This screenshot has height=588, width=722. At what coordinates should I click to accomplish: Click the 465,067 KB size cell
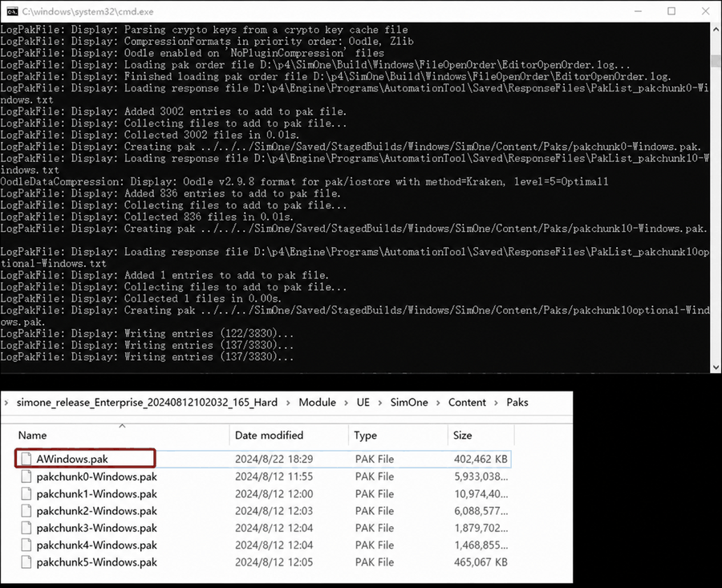(x=481, y=562)
